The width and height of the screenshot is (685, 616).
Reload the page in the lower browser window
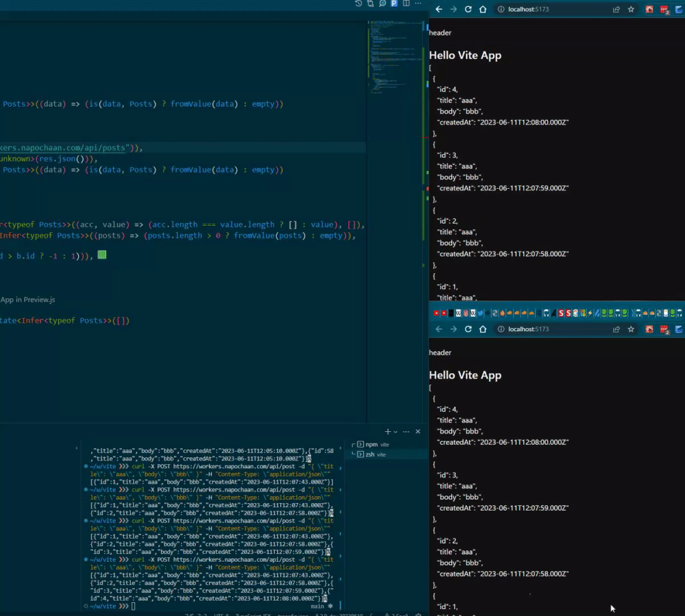click(x=469, y=329)
